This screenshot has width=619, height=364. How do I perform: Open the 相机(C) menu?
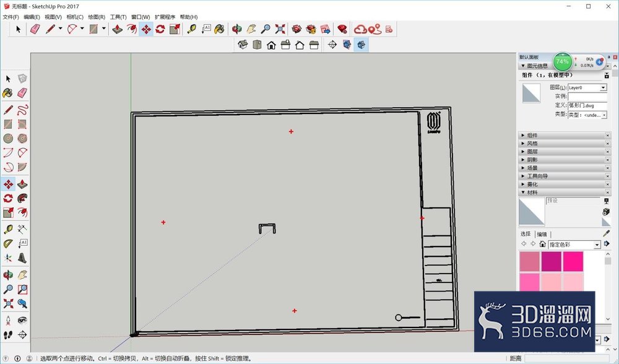(x=75, y=17)
